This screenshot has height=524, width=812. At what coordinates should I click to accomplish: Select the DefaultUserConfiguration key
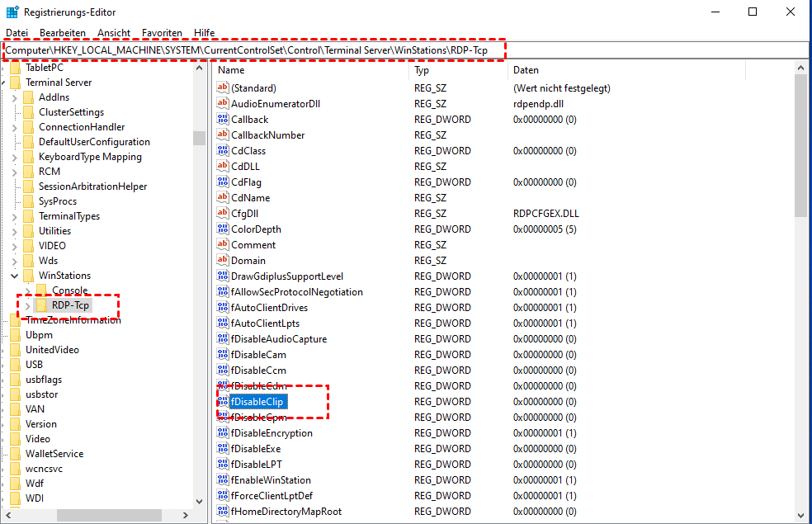pyautogui.click(x=94, y=142)
